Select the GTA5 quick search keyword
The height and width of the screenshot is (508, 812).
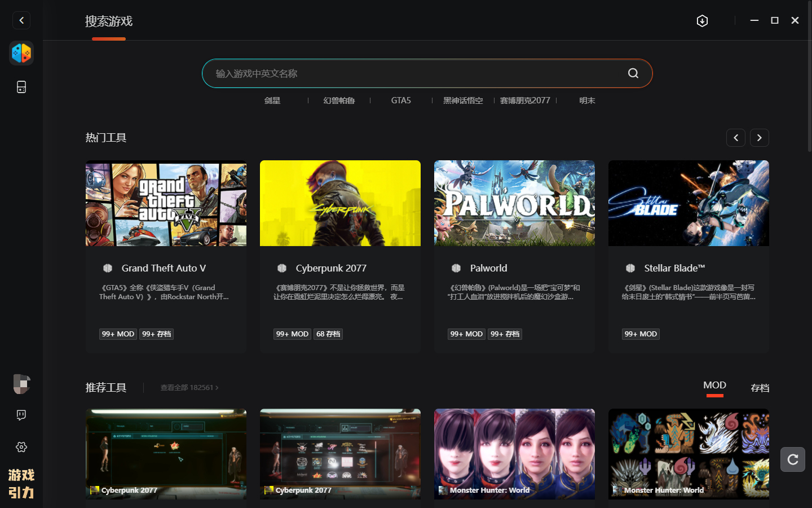(x=401, y=100)
